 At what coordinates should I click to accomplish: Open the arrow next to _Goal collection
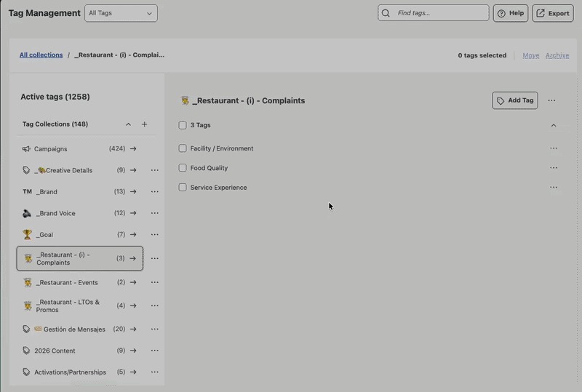click(133, 235)
